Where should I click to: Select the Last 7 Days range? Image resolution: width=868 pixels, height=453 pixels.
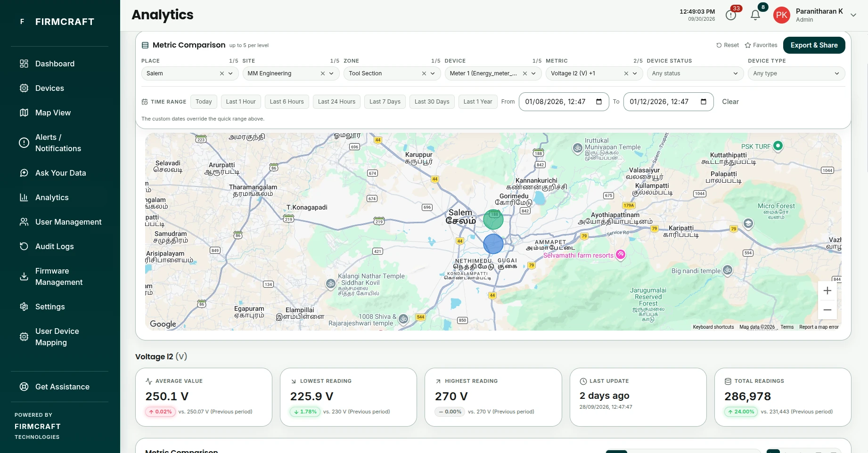[x=385, y=102]
